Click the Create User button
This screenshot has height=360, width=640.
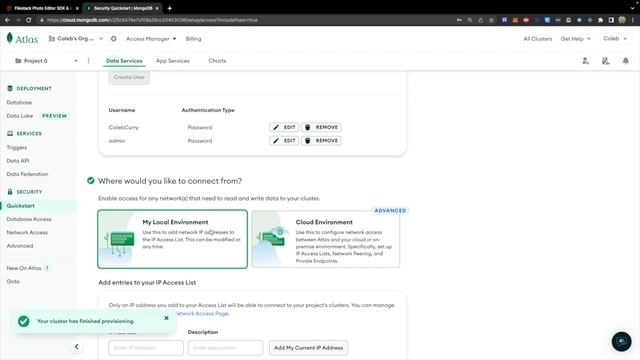click(x=129, y=77)
